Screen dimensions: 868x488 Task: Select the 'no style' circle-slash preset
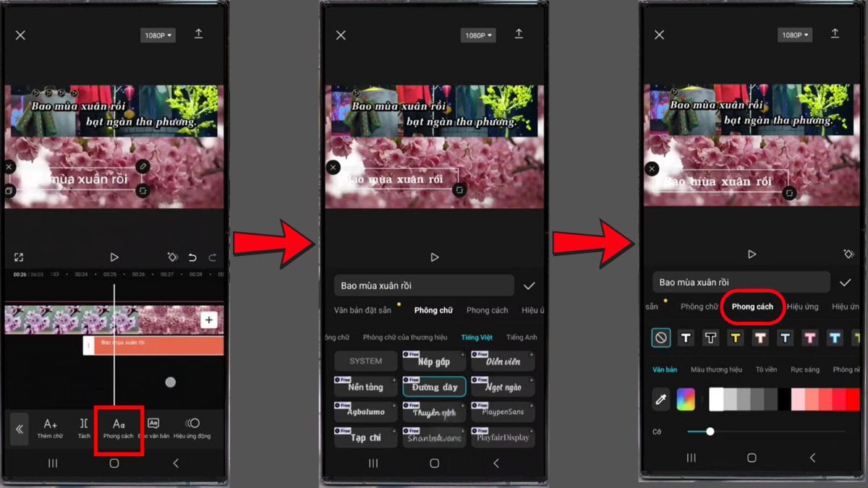pyautogui.click(x=661, y=338)
